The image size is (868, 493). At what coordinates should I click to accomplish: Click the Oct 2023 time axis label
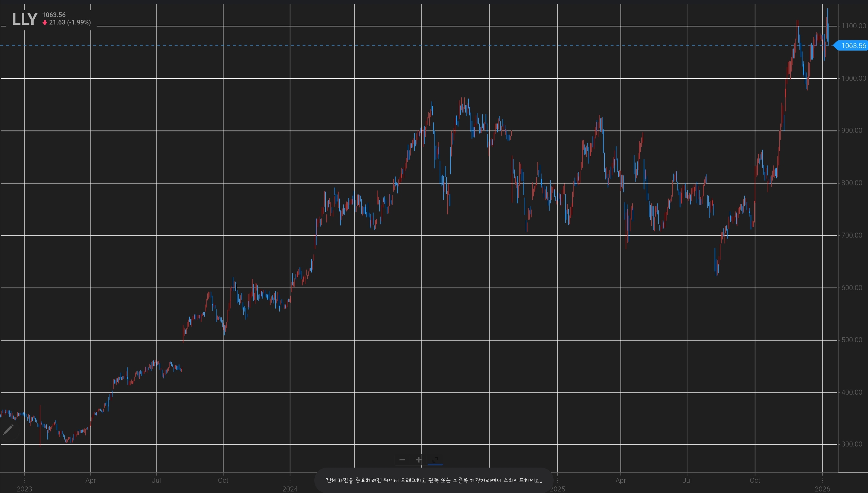(x=223, y=480)
